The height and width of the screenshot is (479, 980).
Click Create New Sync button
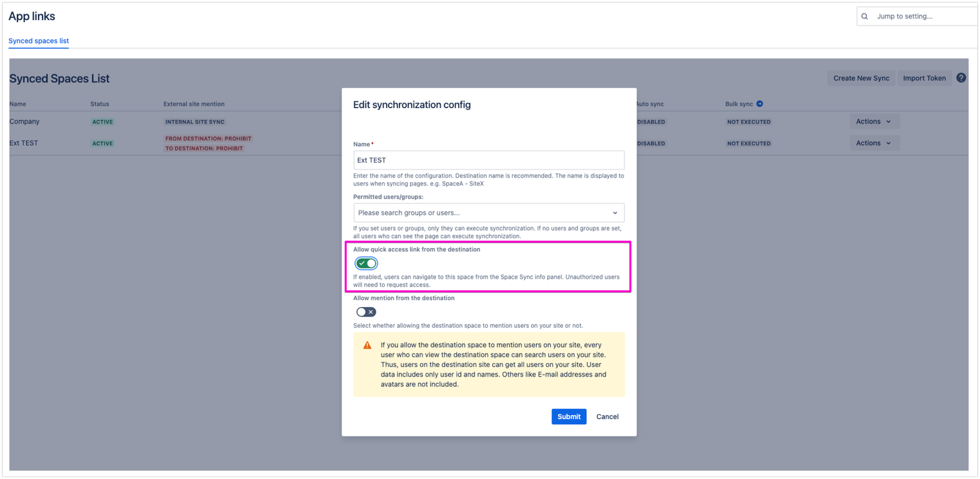pyautogui.click(x=861, y=79)
